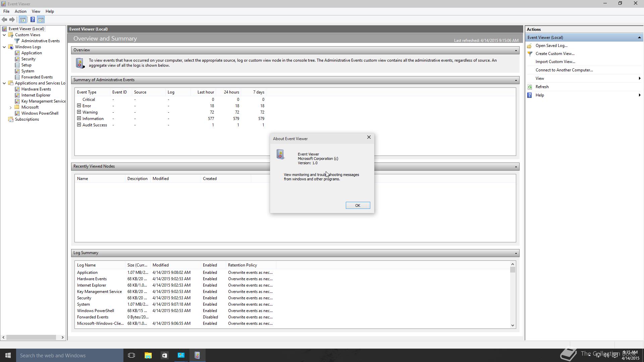Sort Log Summary by Log Name column
Viewport: 644px width, 362px height.
click(x=100, y=265)
